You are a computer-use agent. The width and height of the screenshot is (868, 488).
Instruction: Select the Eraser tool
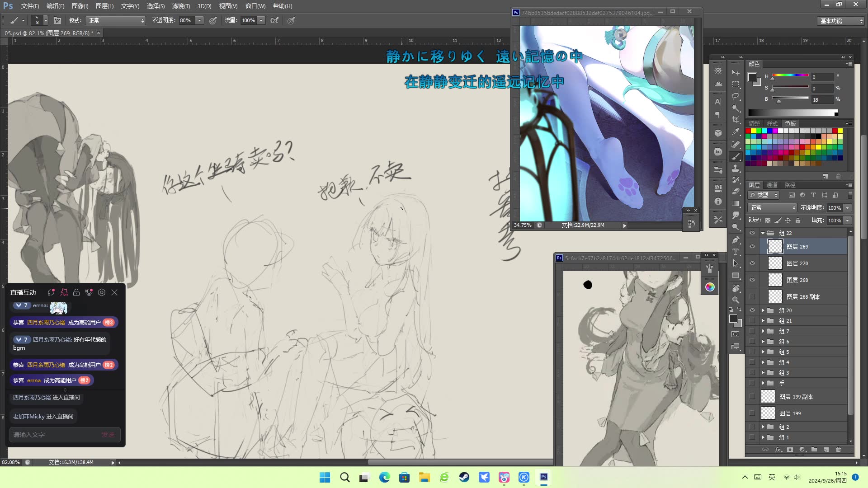pyautogui.click(x=736, y=192)
